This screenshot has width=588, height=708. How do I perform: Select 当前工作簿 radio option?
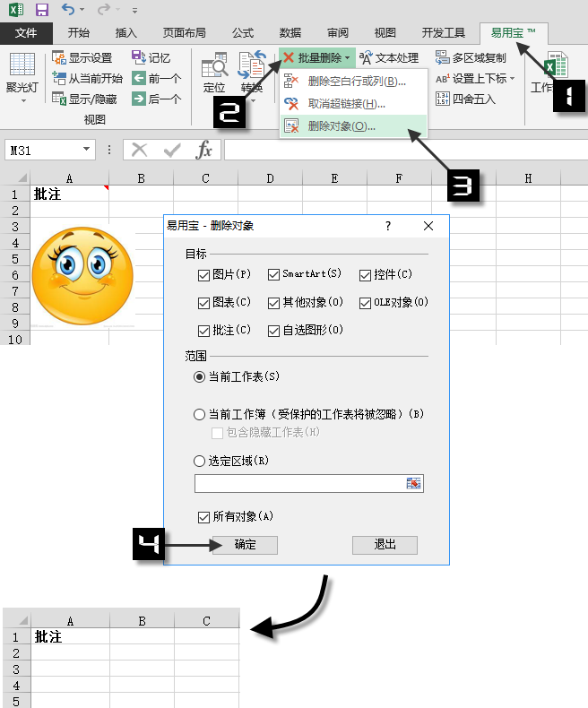[x=199, y=415]
